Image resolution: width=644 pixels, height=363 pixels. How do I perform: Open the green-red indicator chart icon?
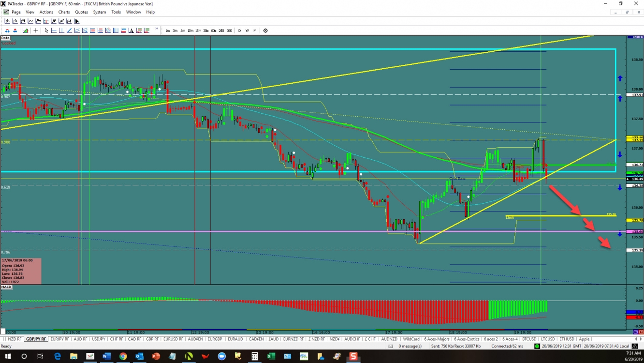25,30
